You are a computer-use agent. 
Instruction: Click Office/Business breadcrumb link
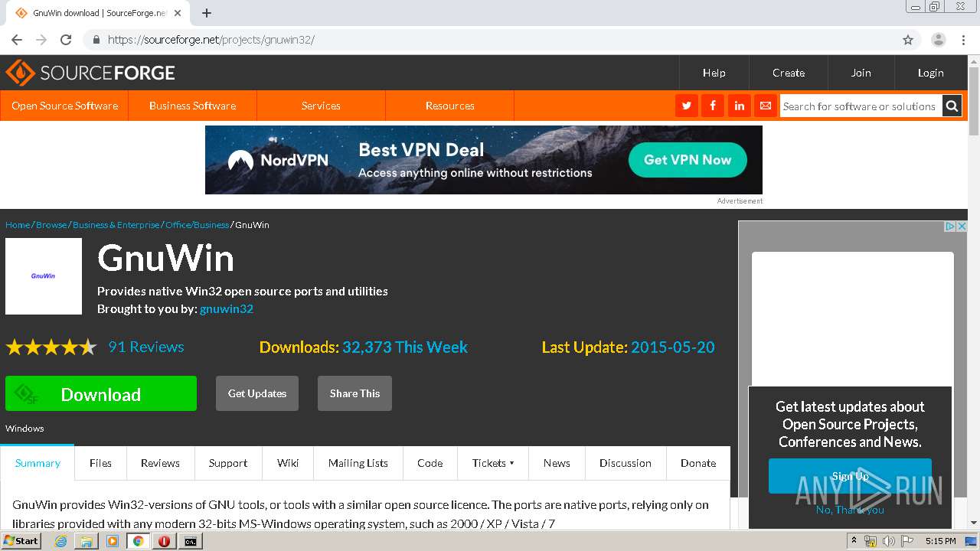197,225
